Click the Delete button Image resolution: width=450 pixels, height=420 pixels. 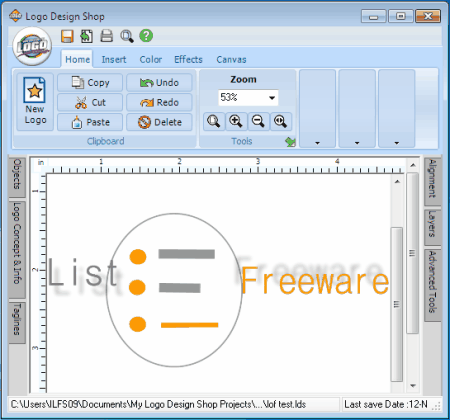pyautogui.click(x=159, y=122)
